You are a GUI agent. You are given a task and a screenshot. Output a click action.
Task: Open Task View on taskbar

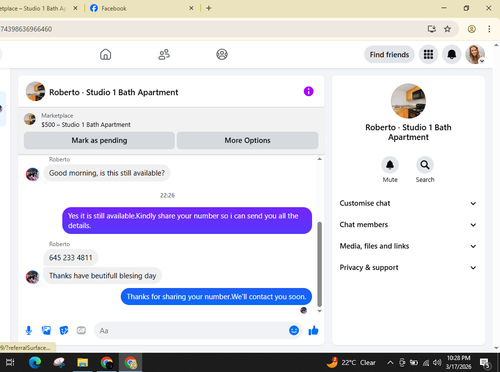(10, 362)
